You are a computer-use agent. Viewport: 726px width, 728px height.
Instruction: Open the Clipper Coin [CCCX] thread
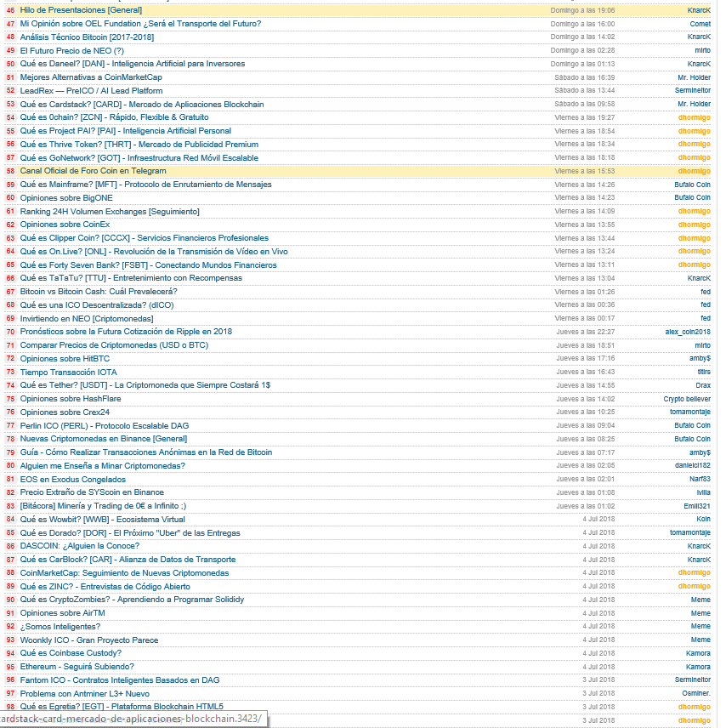click(x=144, y=238)
